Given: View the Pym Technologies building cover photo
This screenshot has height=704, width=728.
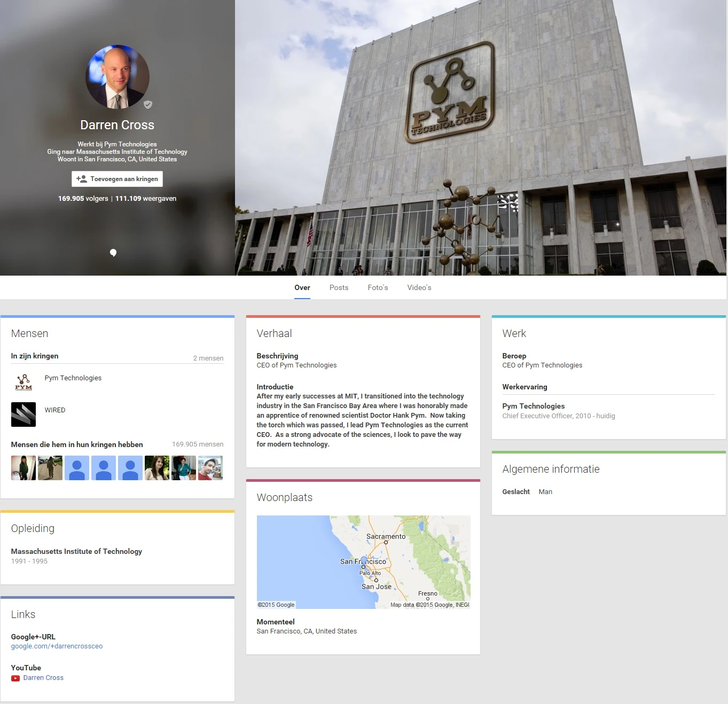Looking at the screenshot, I should point(481,138).
